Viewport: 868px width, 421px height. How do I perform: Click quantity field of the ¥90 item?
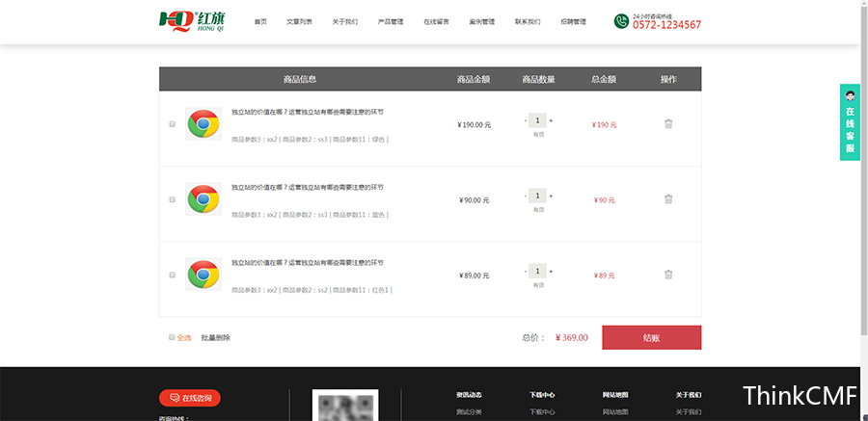537,196
